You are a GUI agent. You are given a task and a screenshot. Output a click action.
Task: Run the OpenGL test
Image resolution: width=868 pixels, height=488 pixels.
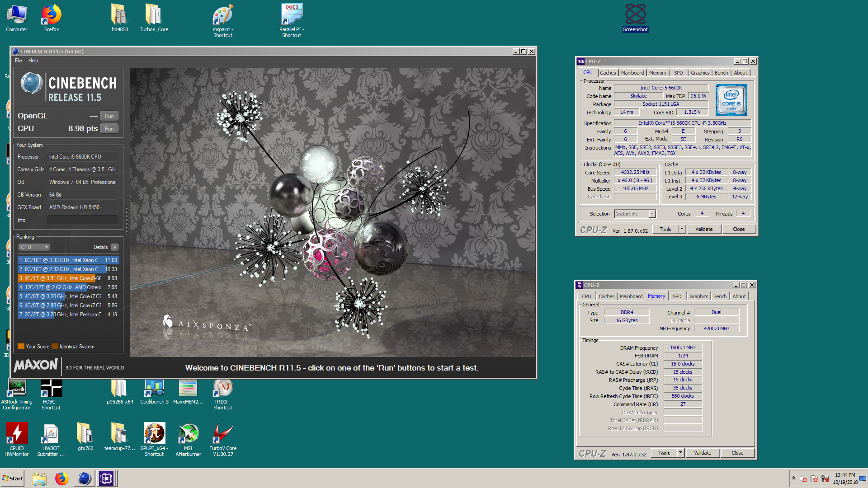(109, 116)
